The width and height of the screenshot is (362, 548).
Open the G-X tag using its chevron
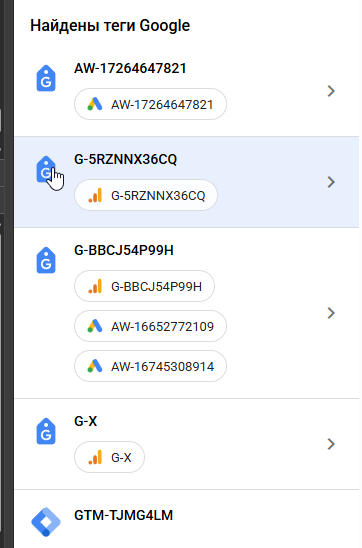click(x=331, y=444)
